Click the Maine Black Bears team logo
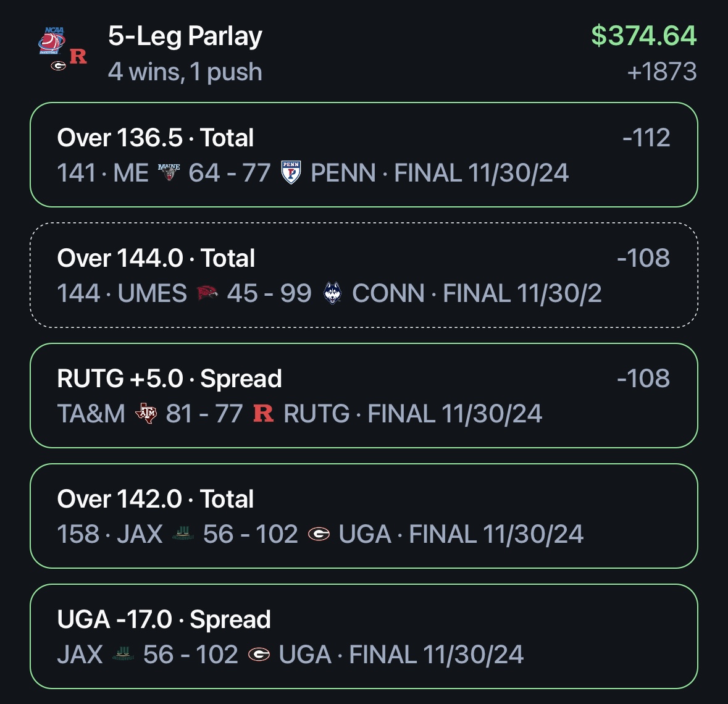Screen dimensions: 728x704 169,172
